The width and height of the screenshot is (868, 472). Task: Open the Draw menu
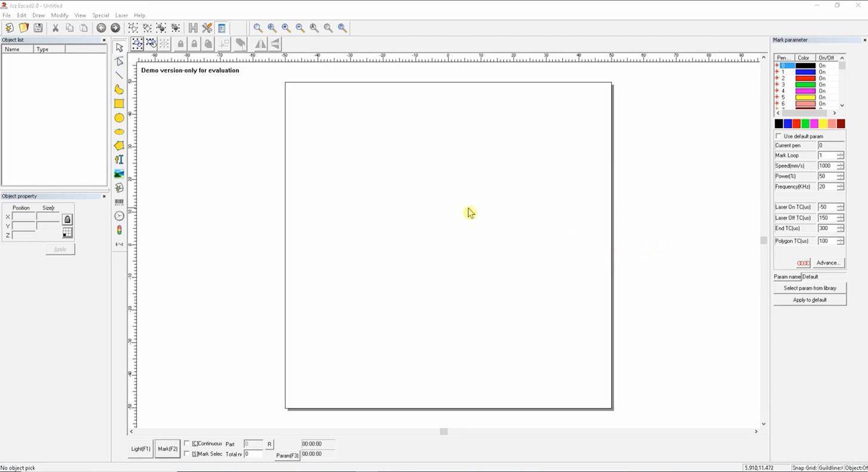coord(38,15)
